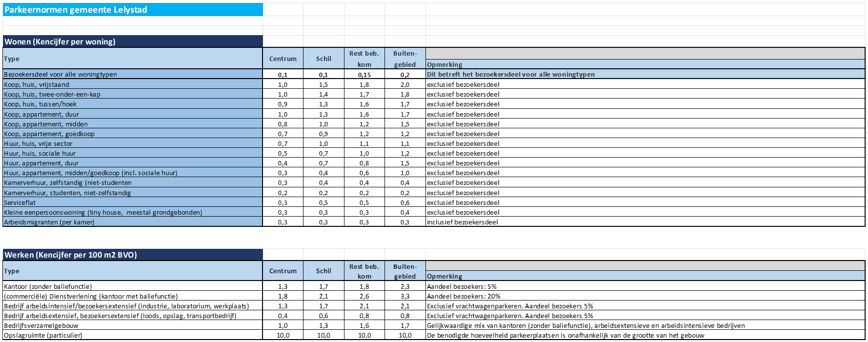
Task: Select the Rest beb. kom value '0,15' for Bezoekersdeel
Action: pyautogui.click(x=364, y=75)
